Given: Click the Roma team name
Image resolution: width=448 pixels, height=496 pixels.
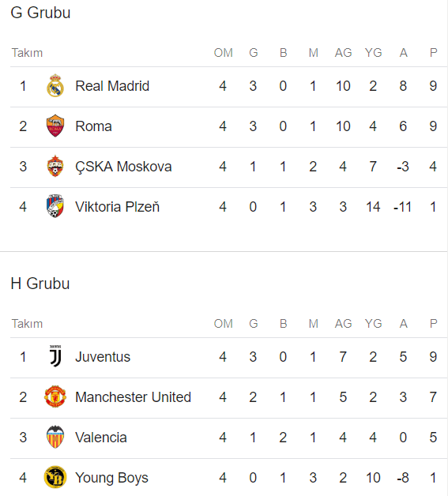Looking at the screenshot, I should coord(94,126).
